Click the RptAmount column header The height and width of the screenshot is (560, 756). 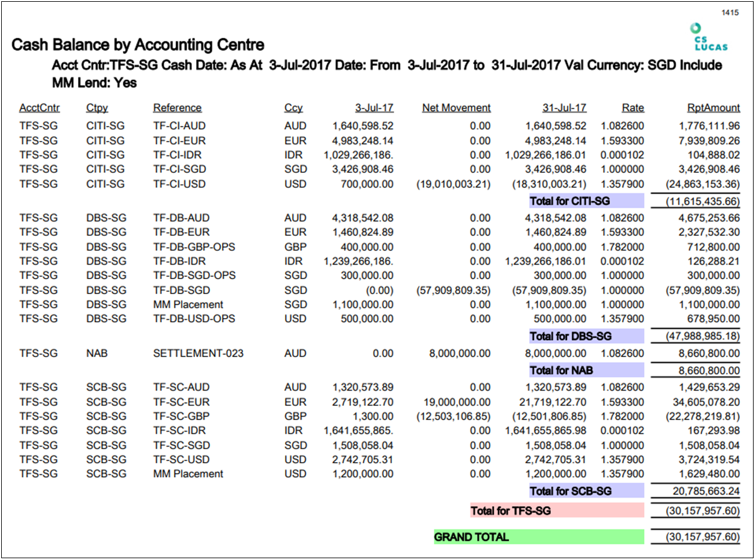tap(713, 108)
